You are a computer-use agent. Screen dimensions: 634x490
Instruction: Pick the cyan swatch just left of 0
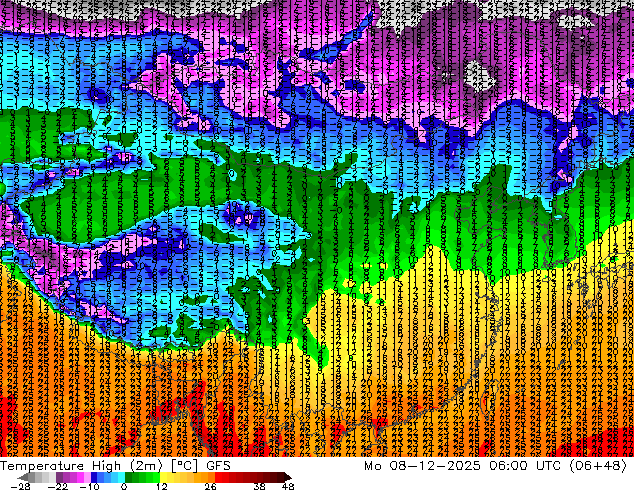click(121, 477)
